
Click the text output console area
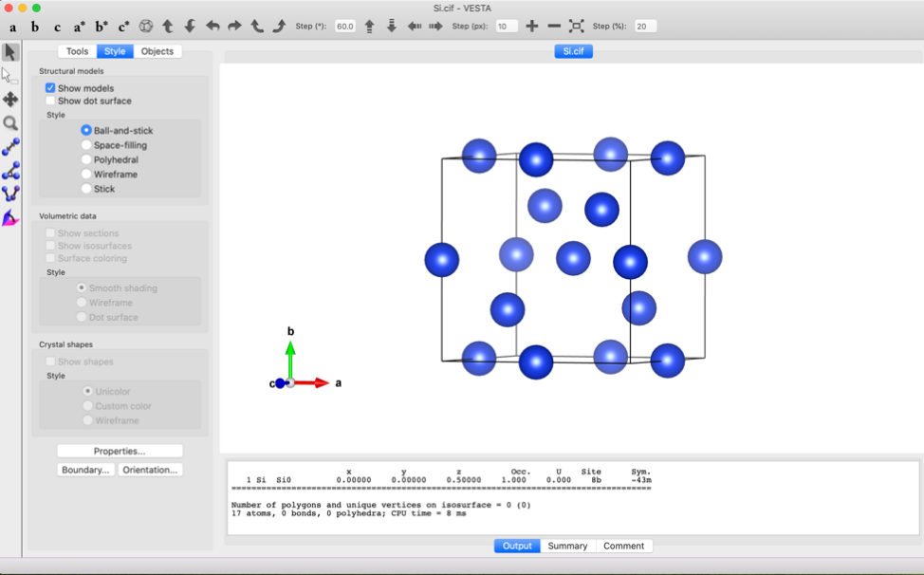click(573, 498)
